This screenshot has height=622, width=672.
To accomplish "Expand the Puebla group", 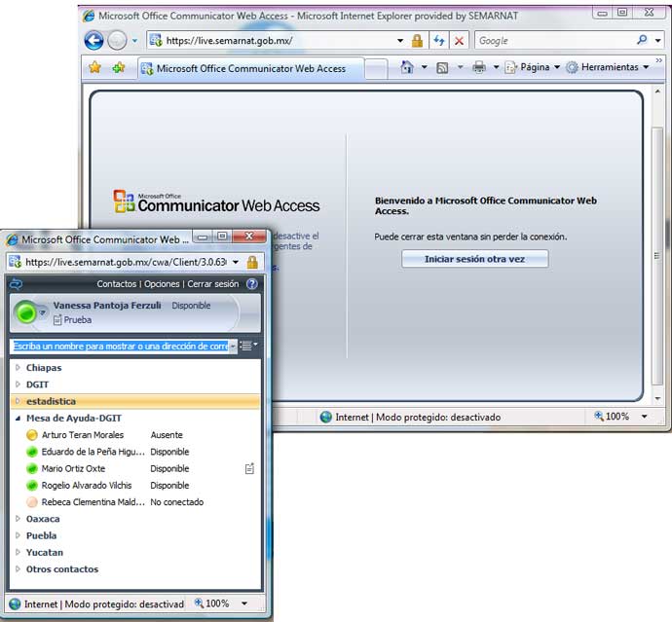I will click(18, 535).
